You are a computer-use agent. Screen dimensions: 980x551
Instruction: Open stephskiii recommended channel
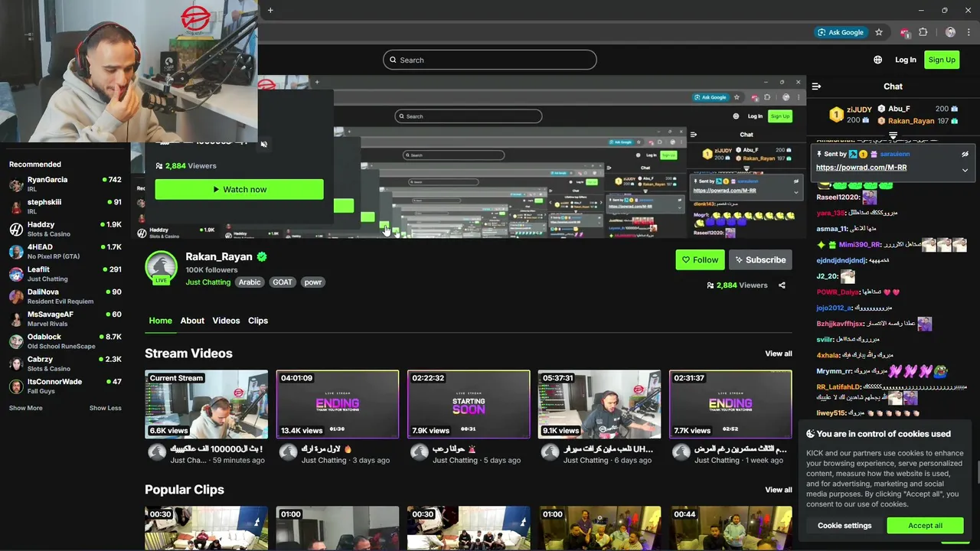[x=65, y=207]
